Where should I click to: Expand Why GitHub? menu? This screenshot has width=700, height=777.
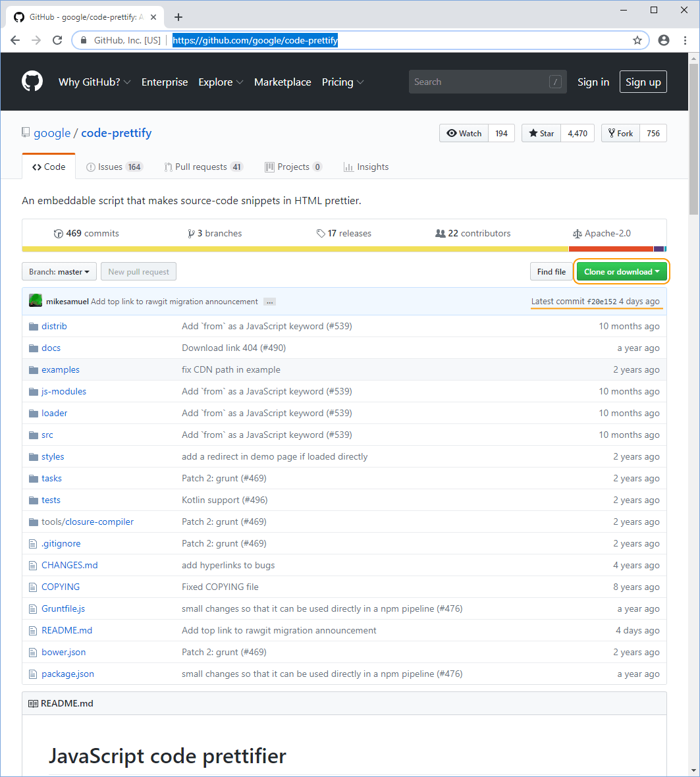94,82
